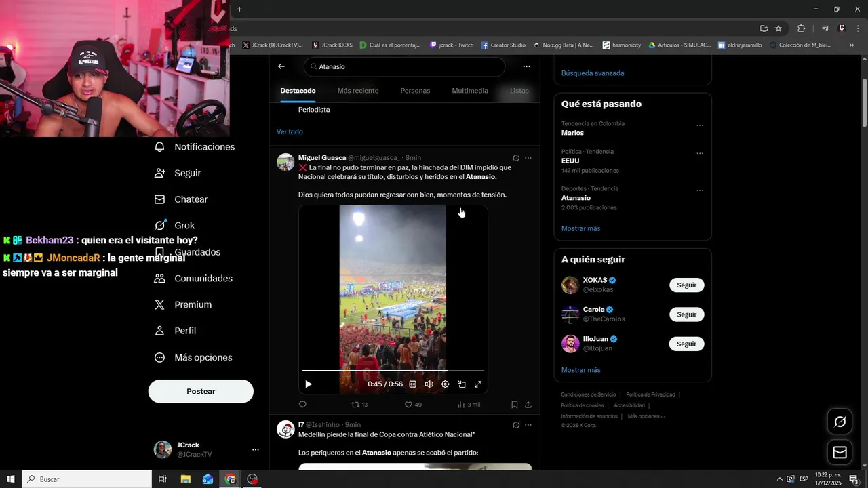Open Creator Studio bookmark
Screen dimensions: 868x488
(x=503, y=45)
